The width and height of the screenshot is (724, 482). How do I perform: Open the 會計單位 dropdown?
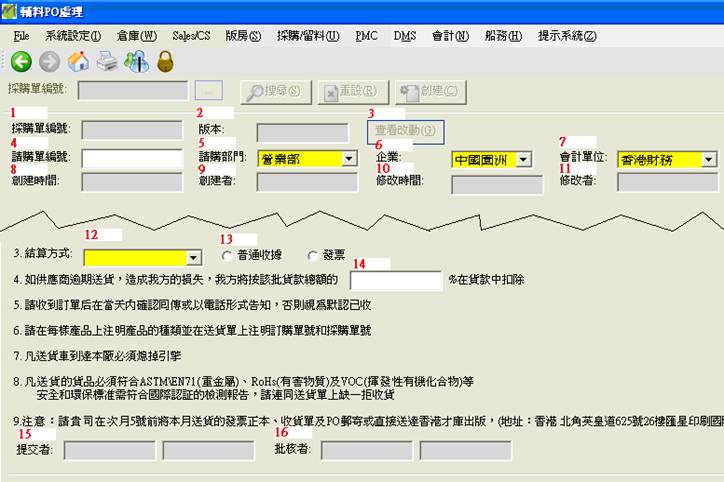click(709, 159)
